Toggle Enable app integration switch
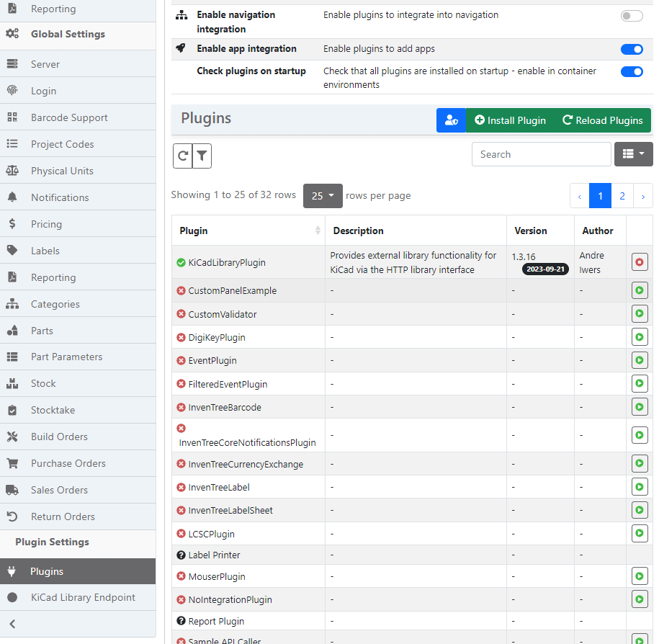This screenshot has height=644, width=659. 632,49
